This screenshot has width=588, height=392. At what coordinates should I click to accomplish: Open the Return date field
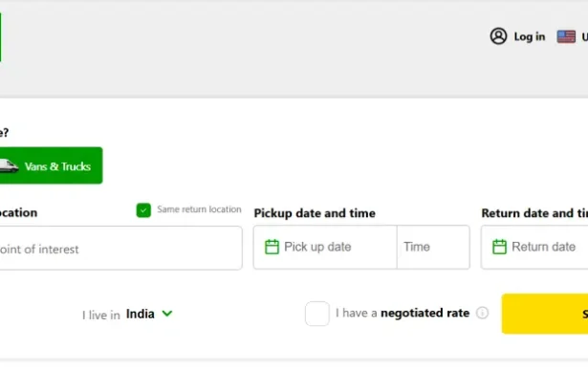point(545,247)
